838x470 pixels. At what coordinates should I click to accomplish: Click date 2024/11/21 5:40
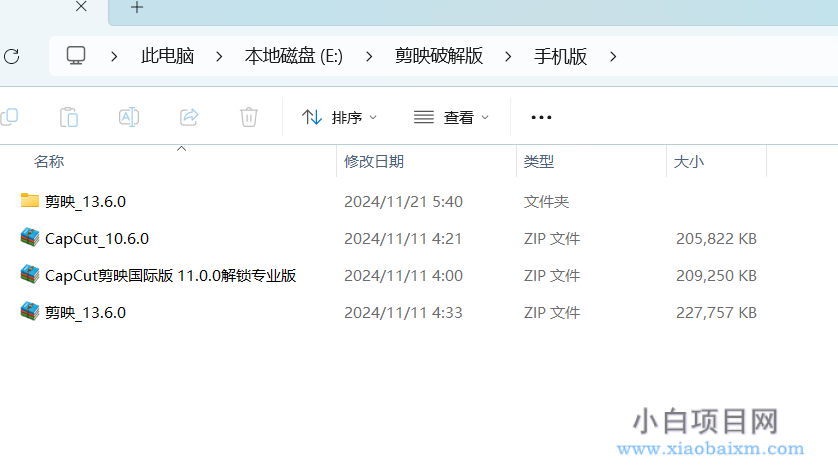coord(404,202)
